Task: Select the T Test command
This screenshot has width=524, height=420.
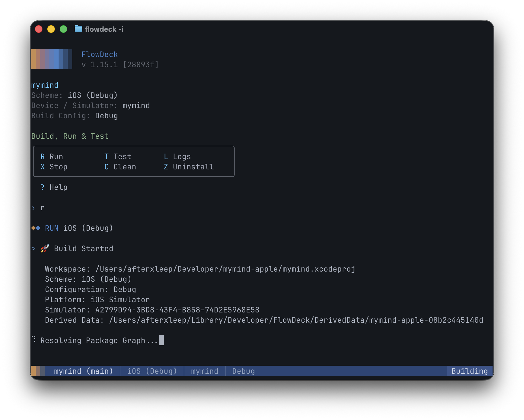Action: click(x=118, y=157)
